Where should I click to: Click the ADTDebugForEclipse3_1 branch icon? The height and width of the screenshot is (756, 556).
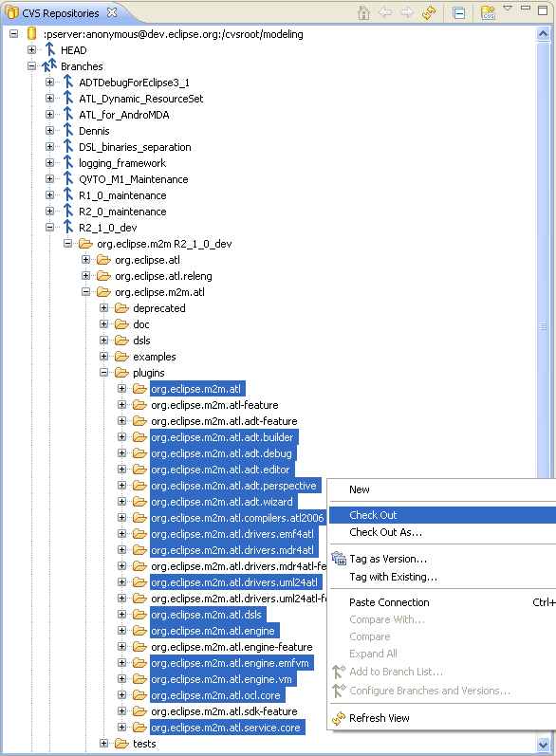(68, 82)
